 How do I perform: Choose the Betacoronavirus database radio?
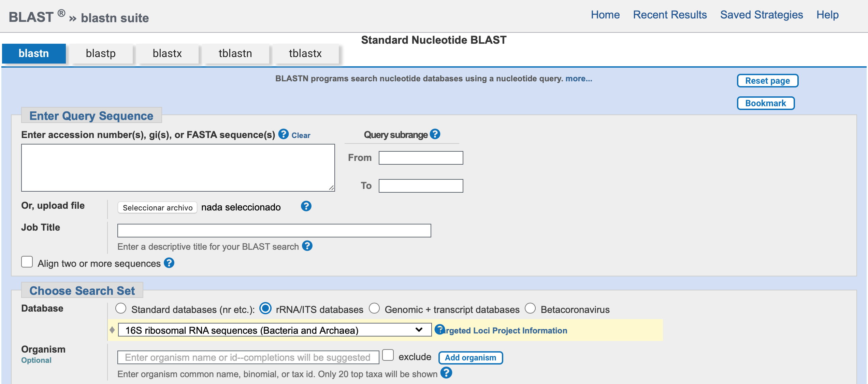pos(530,308)
